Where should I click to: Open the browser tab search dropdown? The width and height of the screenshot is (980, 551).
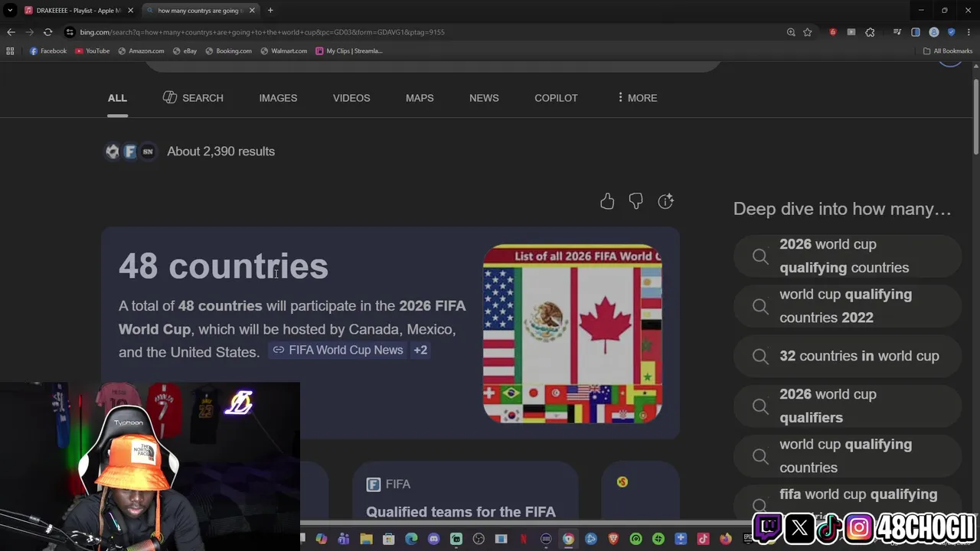10,11
